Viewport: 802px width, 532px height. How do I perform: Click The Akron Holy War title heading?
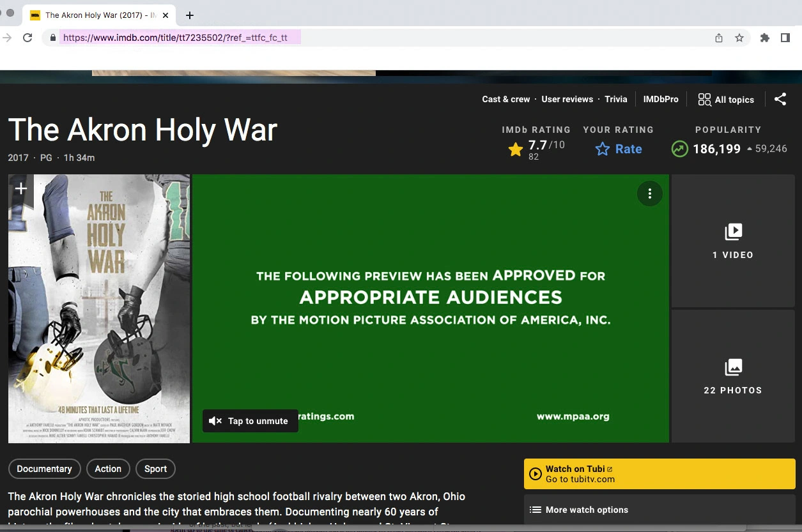coord(143,130)
